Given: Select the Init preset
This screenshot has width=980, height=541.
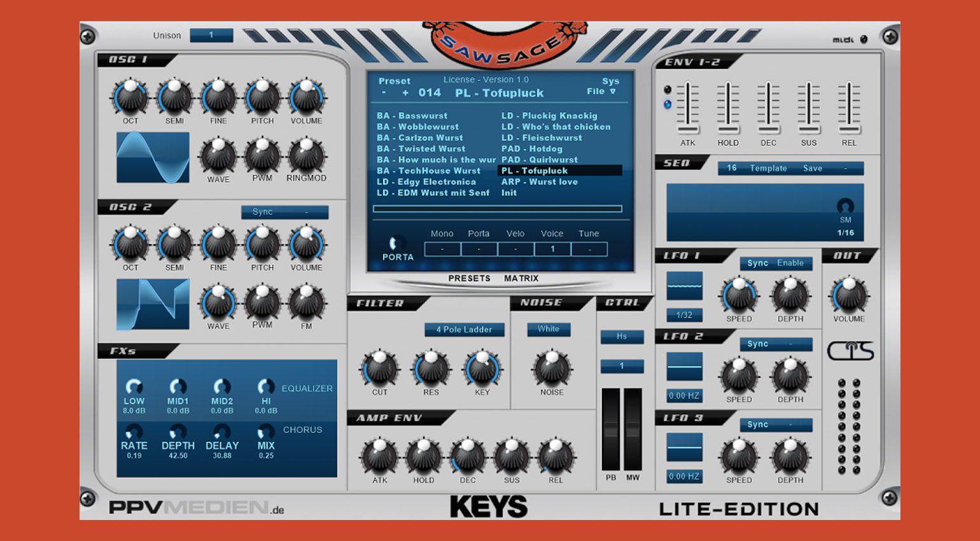Looking at the screenshot, I should coord(509,192).
